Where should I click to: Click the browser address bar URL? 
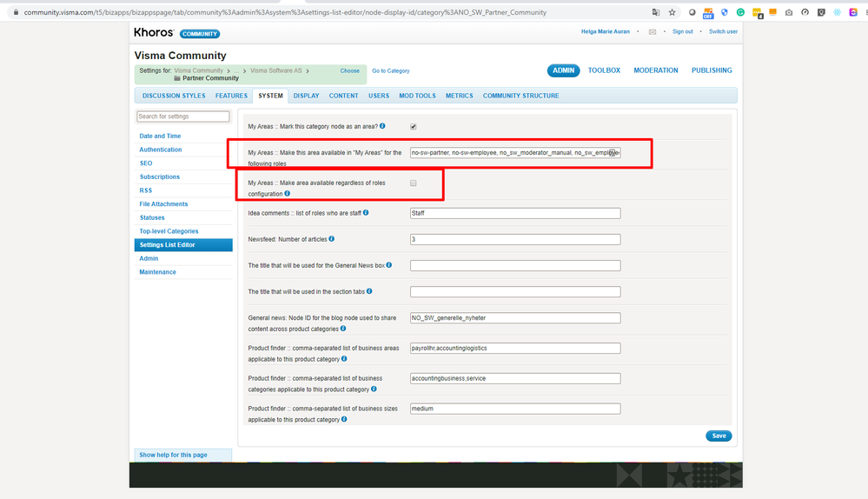[285, 12]
